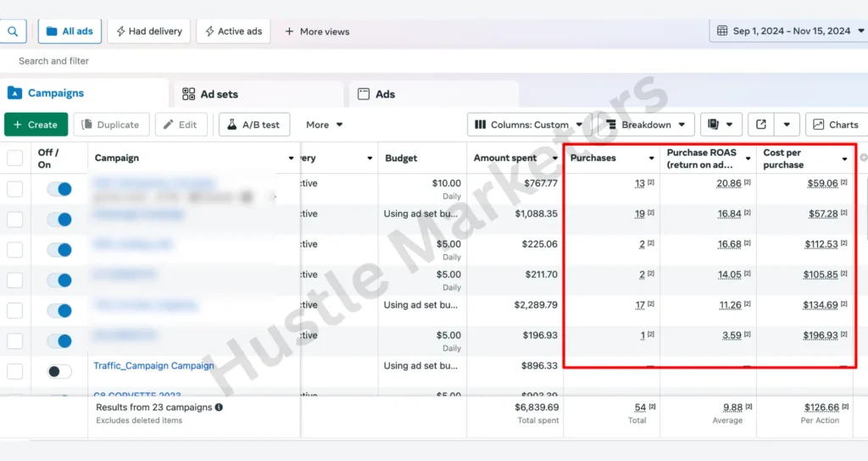Viewport: 868px width, 461px height.
Task: Open the Traffic_Campaign Campaign link
Action: click(153, 366)
